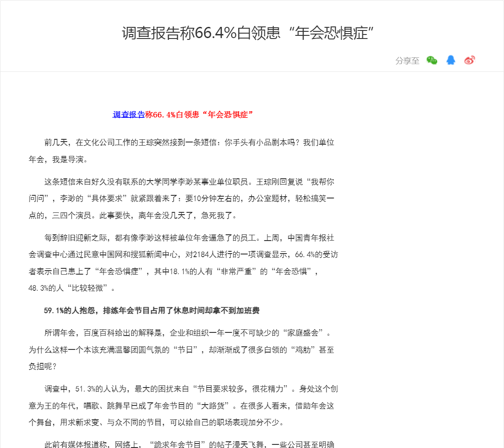The width and height of the screenshot is (504, 448).
Task: Click the line starting 个舞台，用求新求变
Action: [x=156, y=422]
